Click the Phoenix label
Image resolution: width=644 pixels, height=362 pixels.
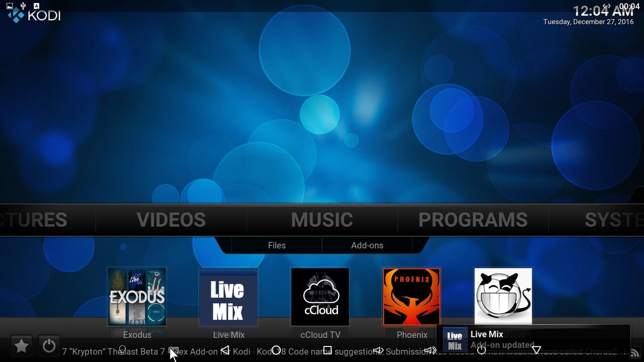pyautogui.click(x=412, y=335)
